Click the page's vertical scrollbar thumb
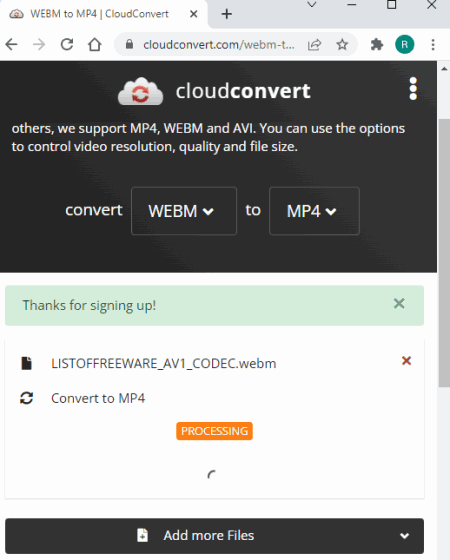 tap(444, 252)
